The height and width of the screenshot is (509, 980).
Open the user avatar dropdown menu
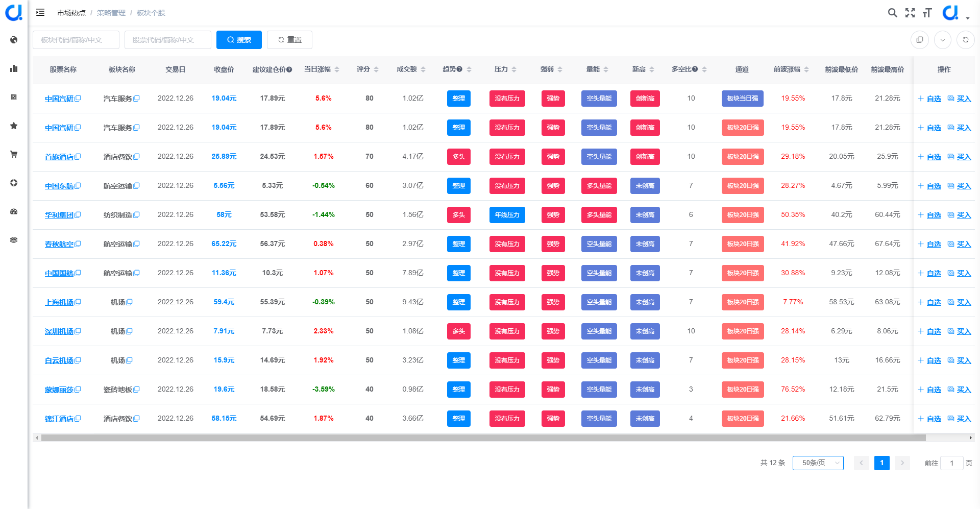pyautogui.click(x=955, y=13)
